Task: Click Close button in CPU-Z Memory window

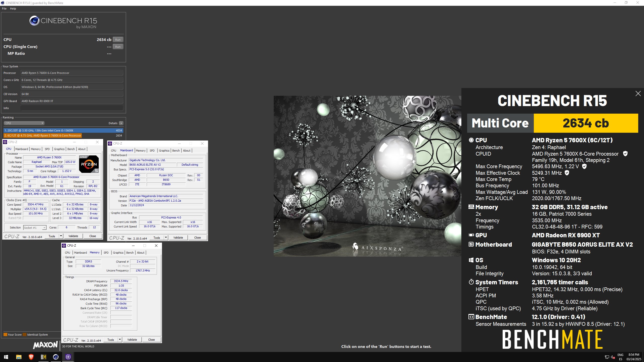Action: pos(151,340)
